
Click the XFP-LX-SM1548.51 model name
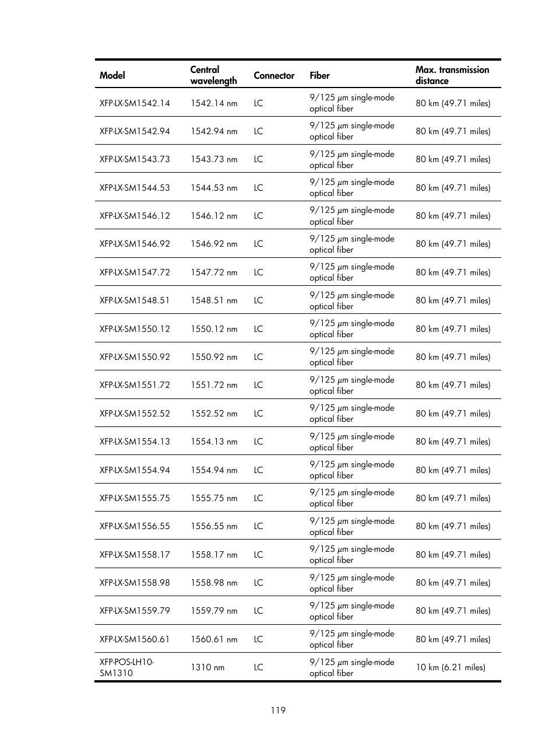(135, 300)
